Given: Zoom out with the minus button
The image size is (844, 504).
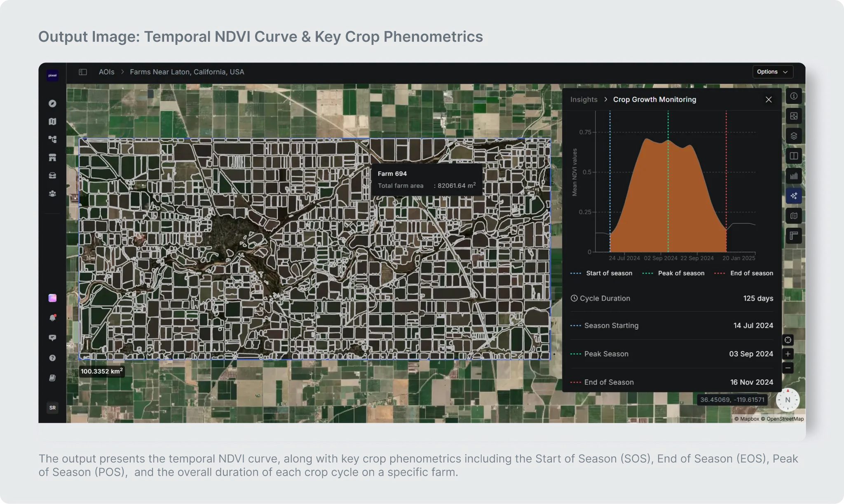Looking at the screenshot, I should [788, 368].
